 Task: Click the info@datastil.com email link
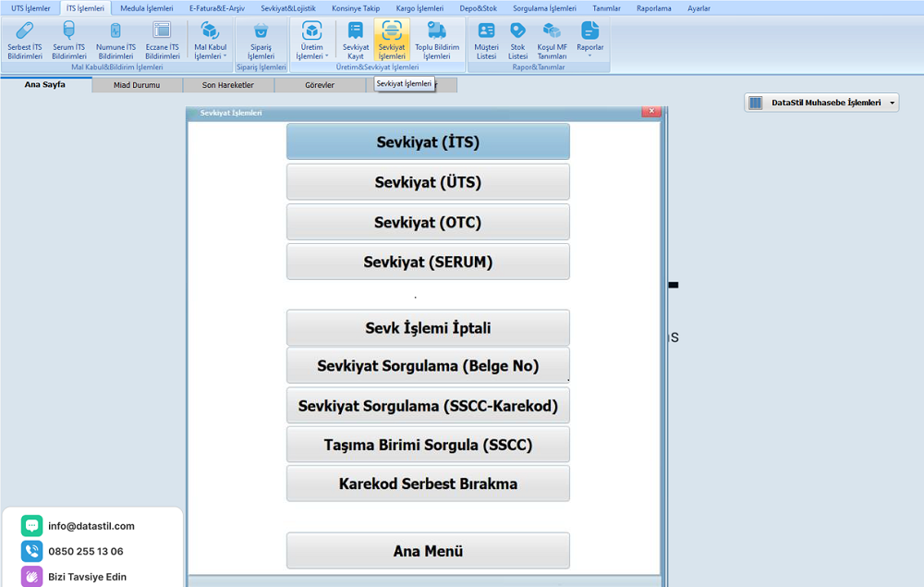click(91, 526)
